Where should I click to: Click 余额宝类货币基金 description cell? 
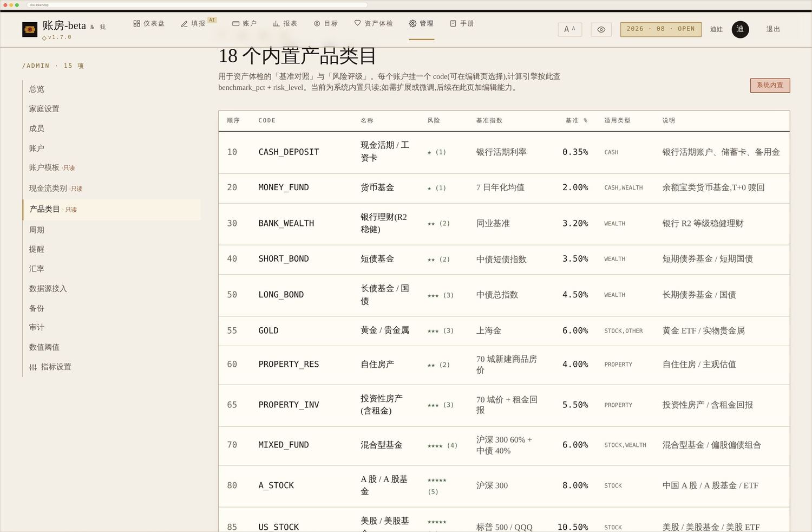tap(713, 187)
